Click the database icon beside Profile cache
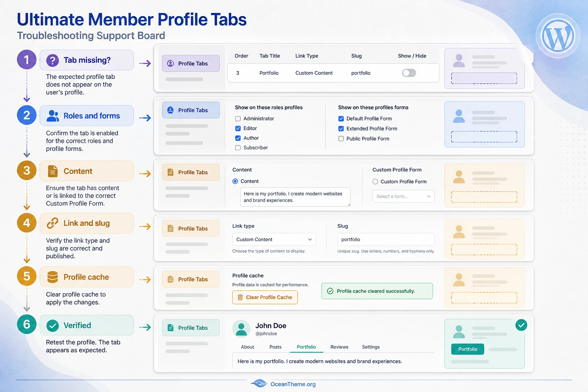The height and width of the screenshot is (392, 588). click(52, 277)
